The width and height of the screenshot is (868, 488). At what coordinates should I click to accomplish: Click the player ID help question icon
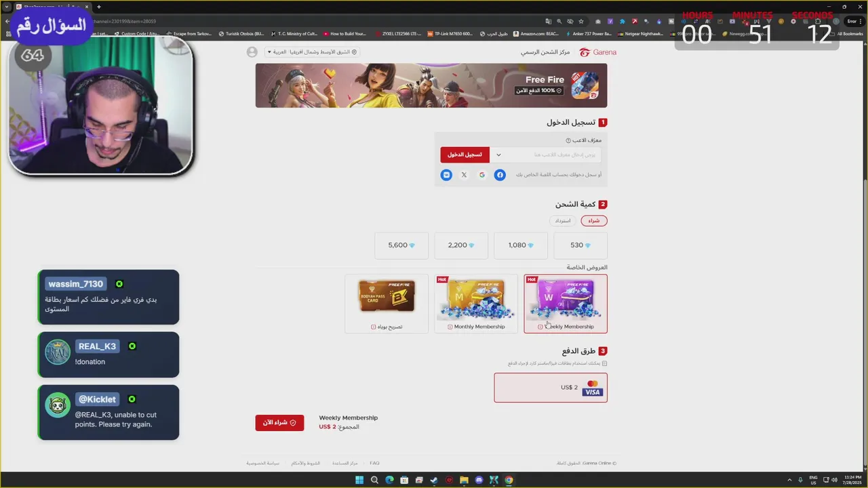coord(568,141)
